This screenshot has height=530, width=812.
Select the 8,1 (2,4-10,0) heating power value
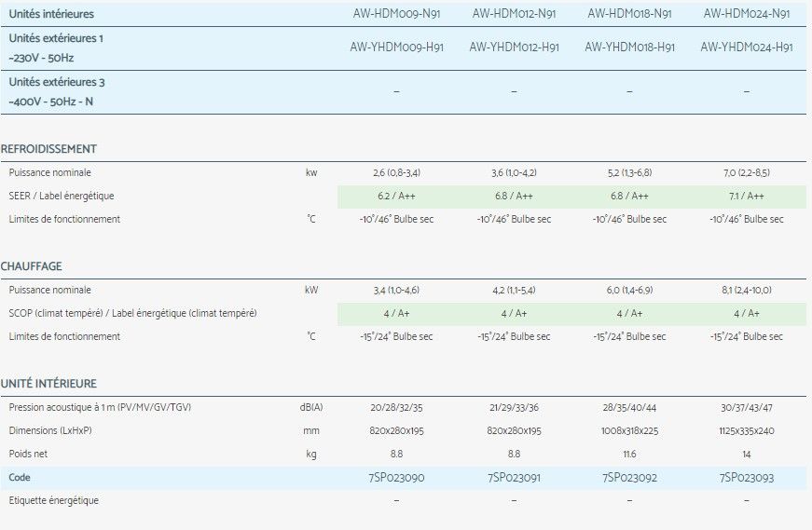(746, 291)
